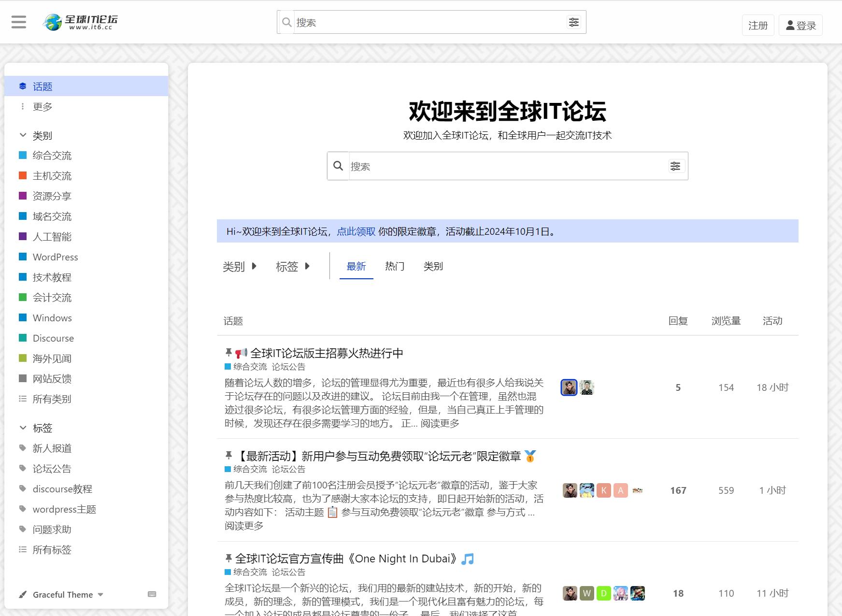Open the K avatar in 最新活动 topic
This screenshot has width=842, height=616.
[604, 490]
